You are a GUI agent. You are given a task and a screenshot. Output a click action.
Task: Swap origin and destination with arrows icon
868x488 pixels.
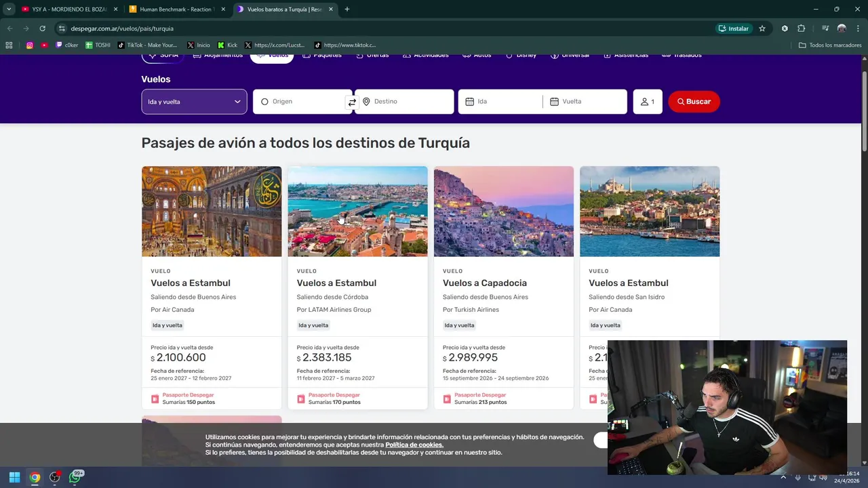coord(351,102)
